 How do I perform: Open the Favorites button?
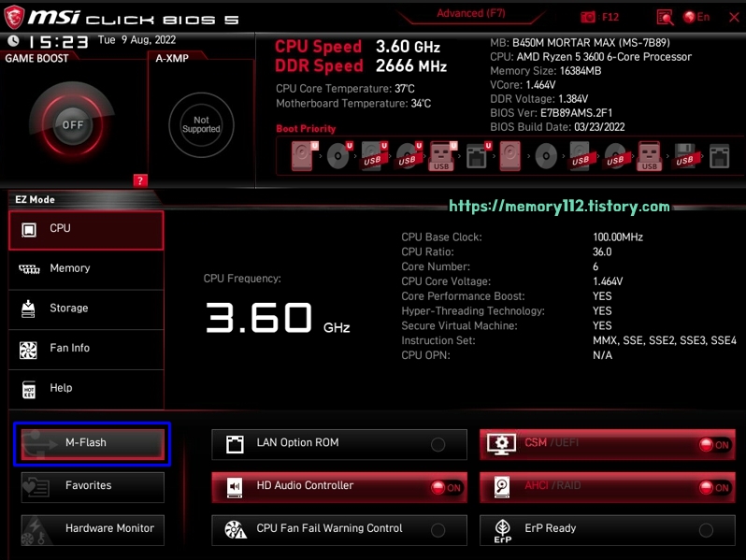coord(93,487)
